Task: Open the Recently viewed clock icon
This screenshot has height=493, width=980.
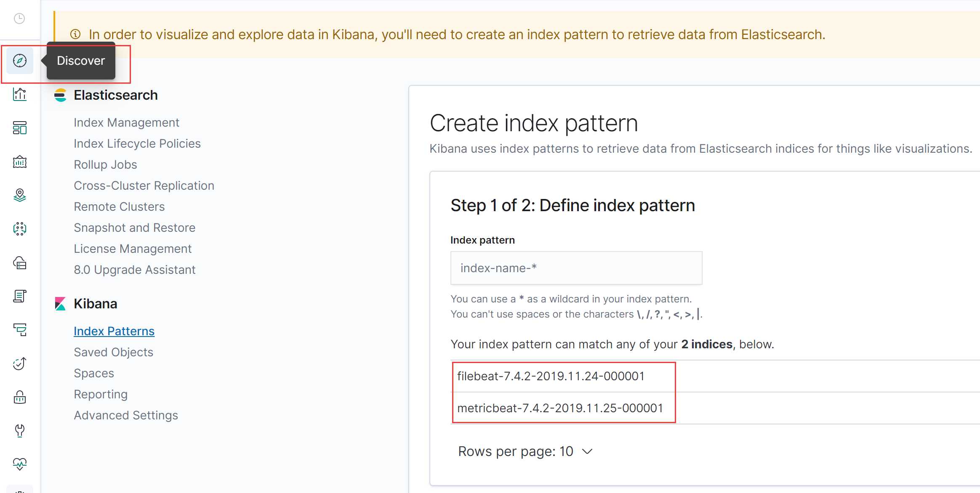Action: click(x=19, y=19)
